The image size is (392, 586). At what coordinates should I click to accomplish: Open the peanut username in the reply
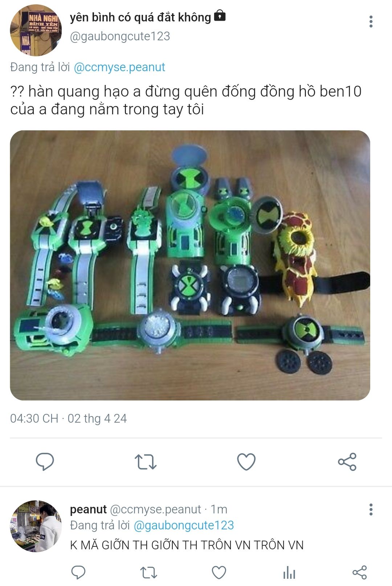click(x=88, y=509)
